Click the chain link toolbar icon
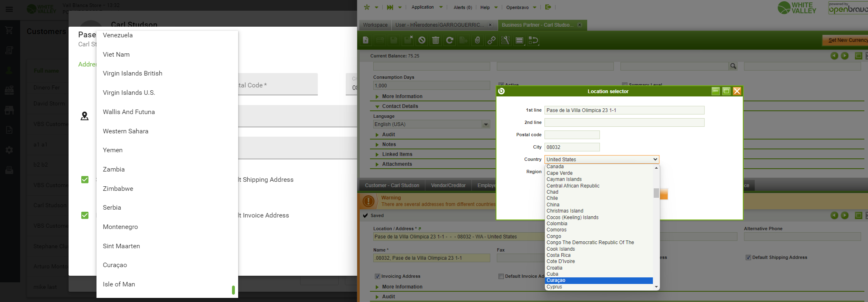 (491, 40)
